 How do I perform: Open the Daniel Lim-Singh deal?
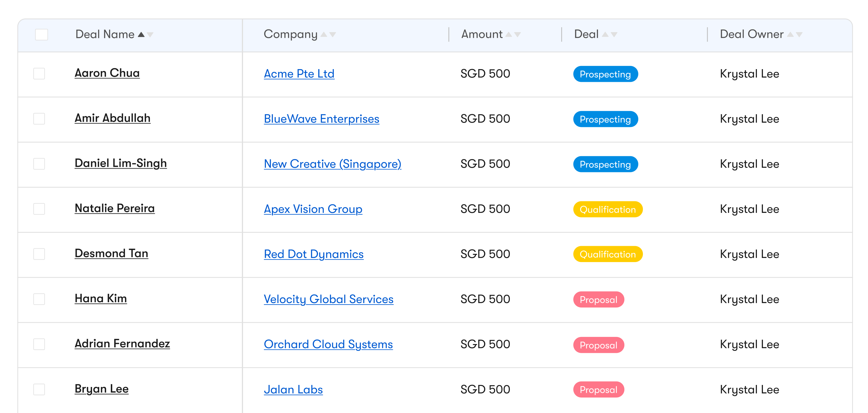coord(121,163)
